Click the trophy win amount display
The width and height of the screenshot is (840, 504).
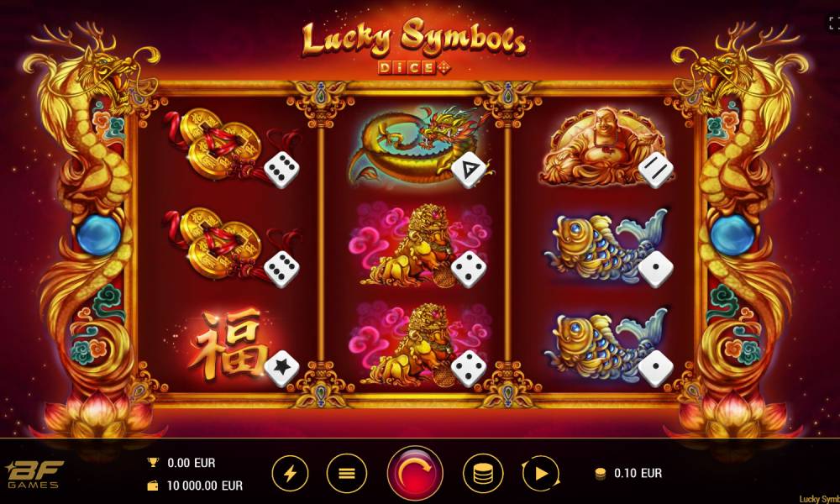[181, 463]
